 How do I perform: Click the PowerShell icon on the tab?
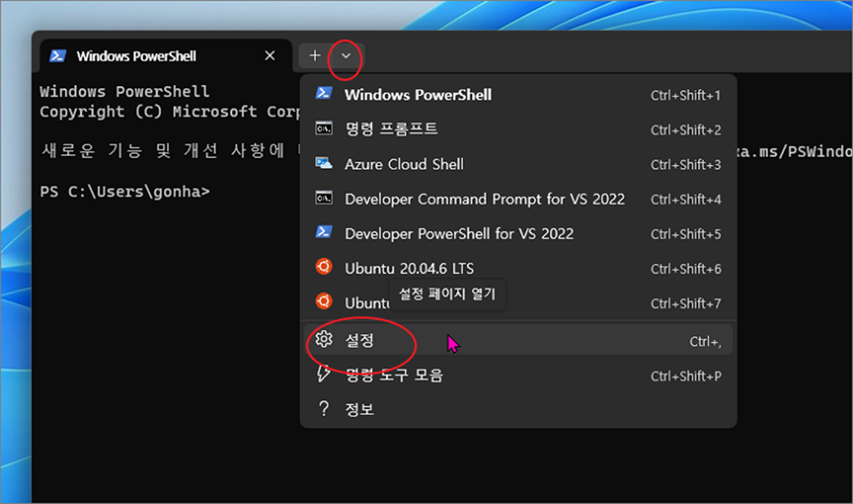point(58,56)
